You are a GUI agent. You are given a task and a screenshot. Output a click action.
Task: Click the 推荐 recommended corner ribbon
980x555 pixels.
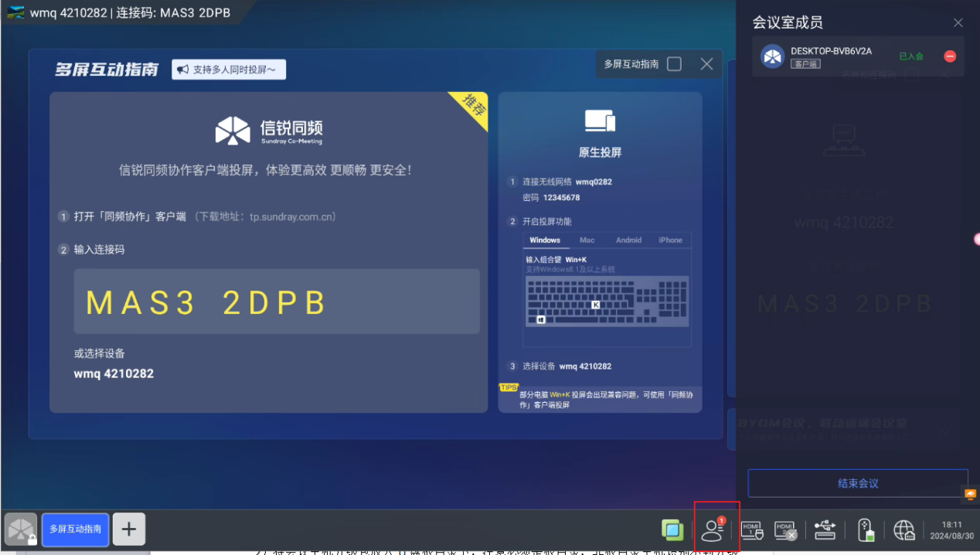(470, 109)
